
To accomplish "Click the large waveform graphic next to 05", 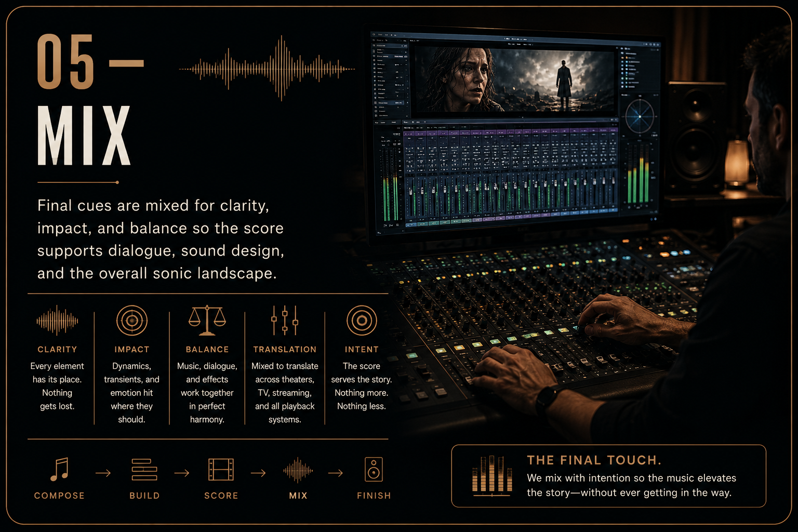I will [267, 68].
